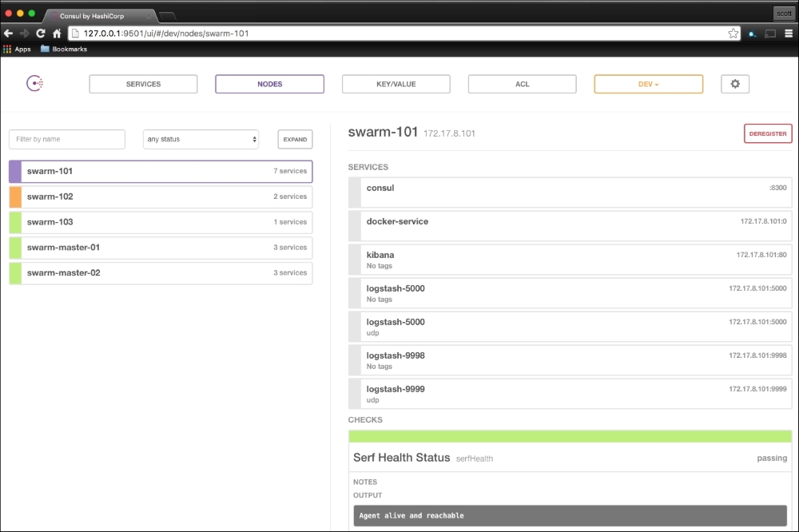Open the ACL tab
This screenshot has width=799, height=532.
click(522, 84)
